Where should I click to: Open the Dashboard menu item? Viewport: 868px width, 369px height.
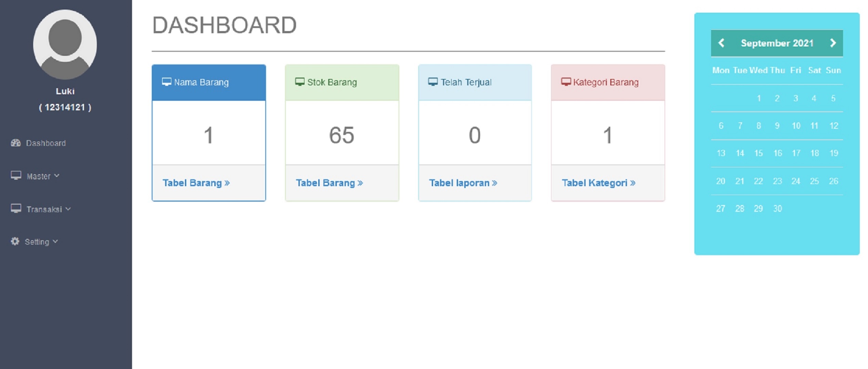[46, 143]
